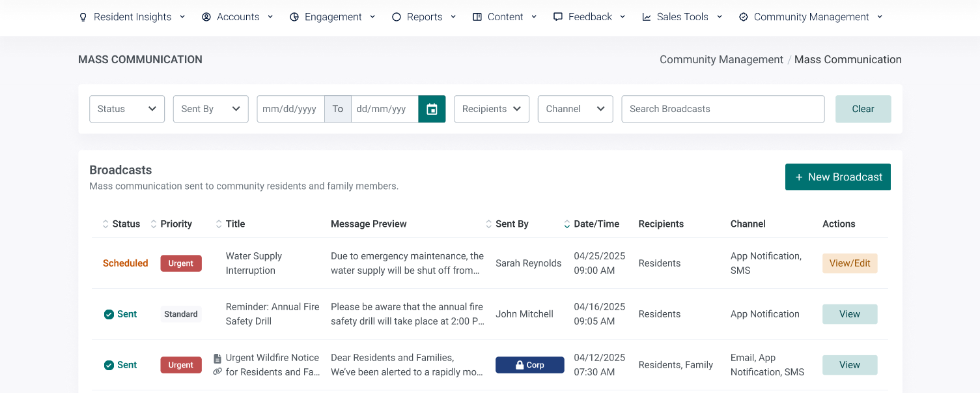Click Water Supply Interruption title
This screenshot has width=980, height=393.
[254, 263]
